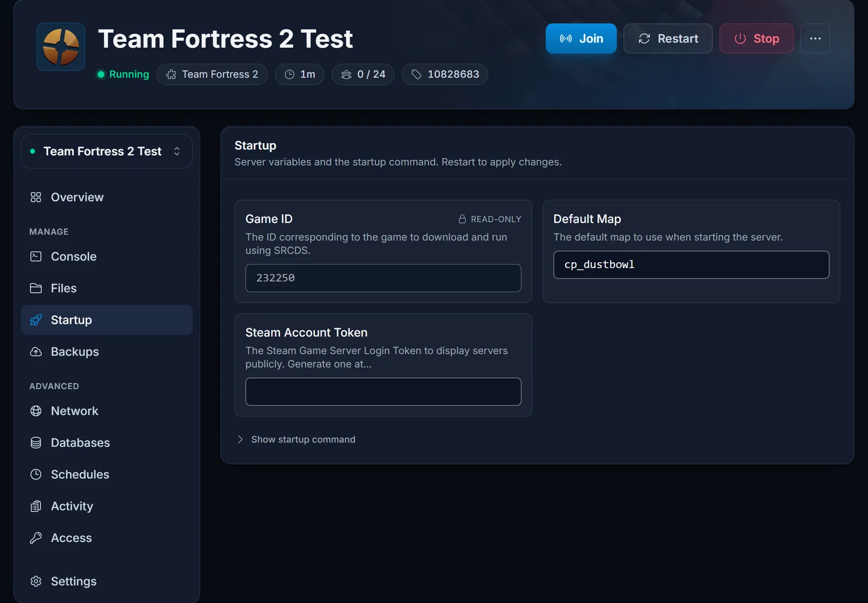Click the Startup panel heading
This screenshot has width=868, height=603.
(x=256, y=145)
